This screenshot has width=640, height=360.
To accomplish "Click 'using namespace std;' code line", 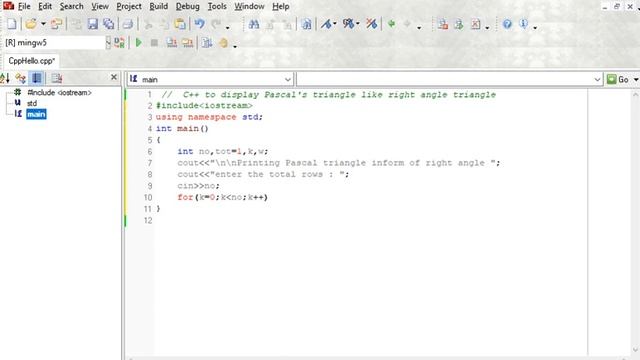I will [x=209, y=117].
